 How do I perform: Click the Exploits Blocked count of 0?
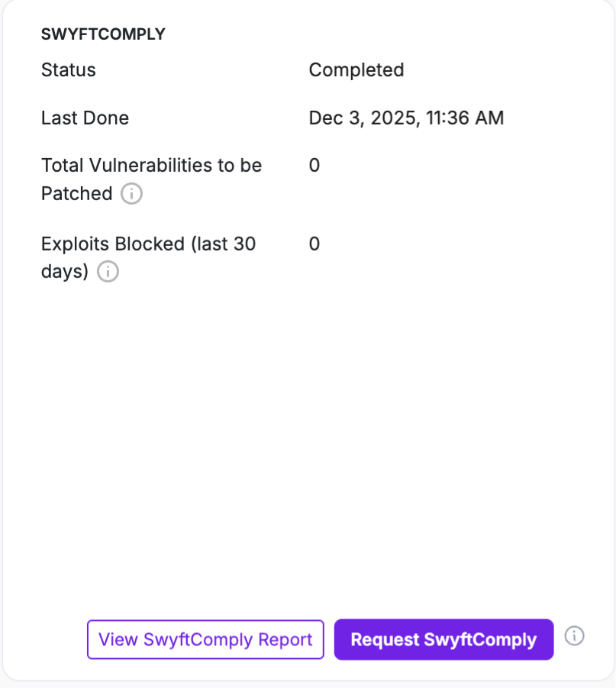(x=314, y=244)
